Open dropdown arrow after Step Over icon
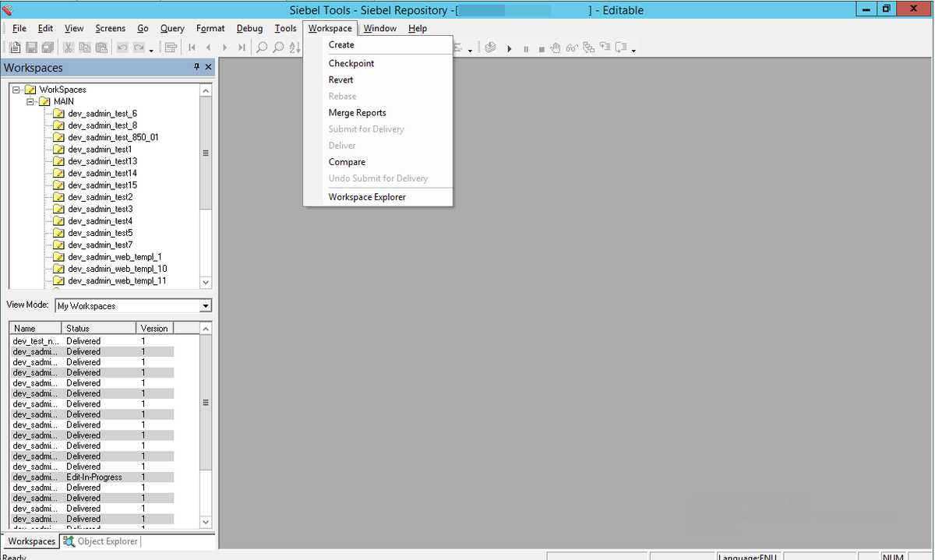Screen dimensions: 935x560 point(633,50)
